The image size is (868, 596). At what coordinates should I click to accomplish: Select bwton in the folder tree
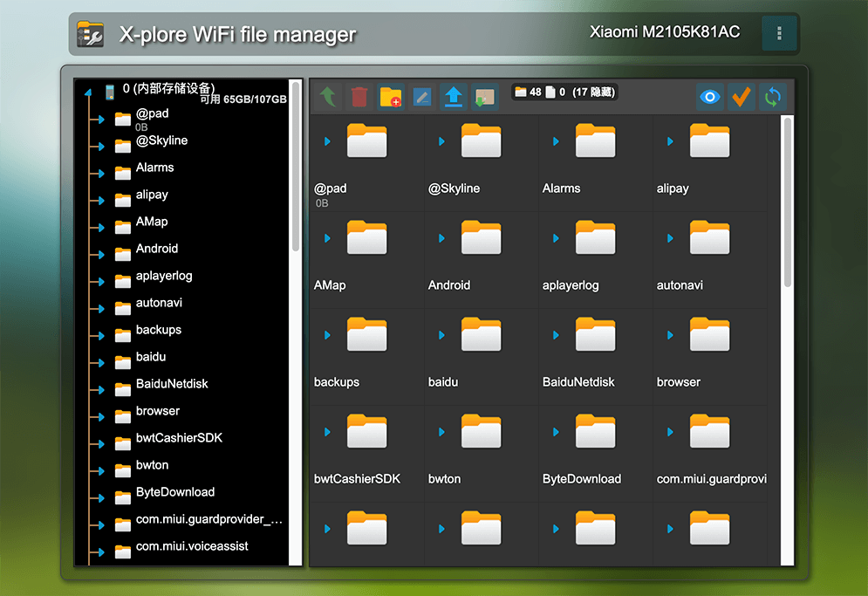click(x=153, y=465)
